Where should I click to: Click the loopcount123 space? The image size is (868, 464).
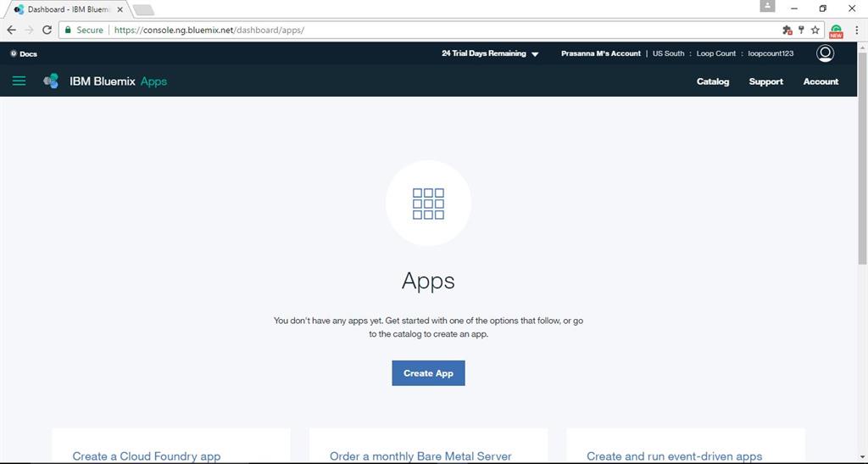point(771,53)
